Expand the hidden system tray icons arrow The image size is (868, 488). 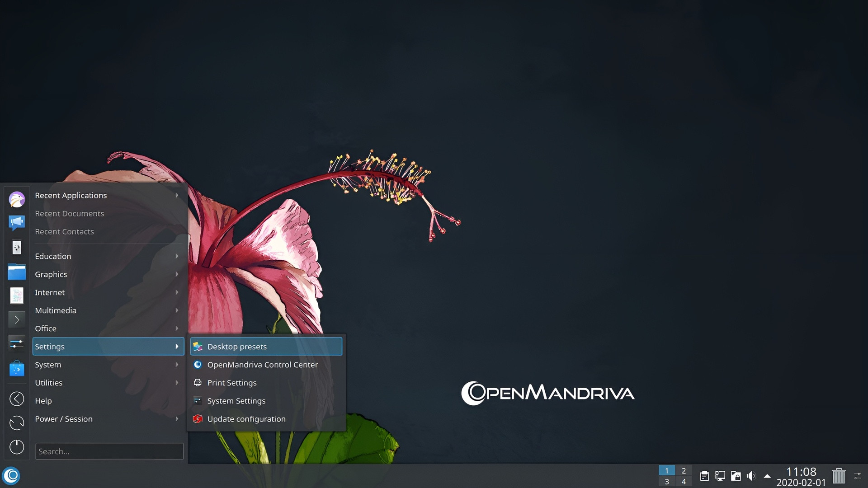click(x=767, y=475)
